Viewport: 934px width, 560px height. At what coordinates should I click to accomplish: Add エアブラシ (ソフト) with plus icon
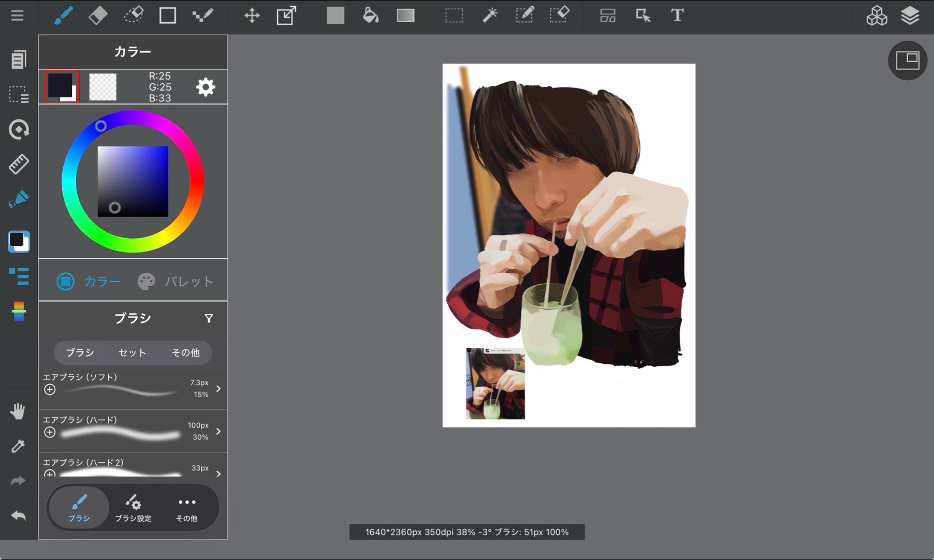pos(50,390)
